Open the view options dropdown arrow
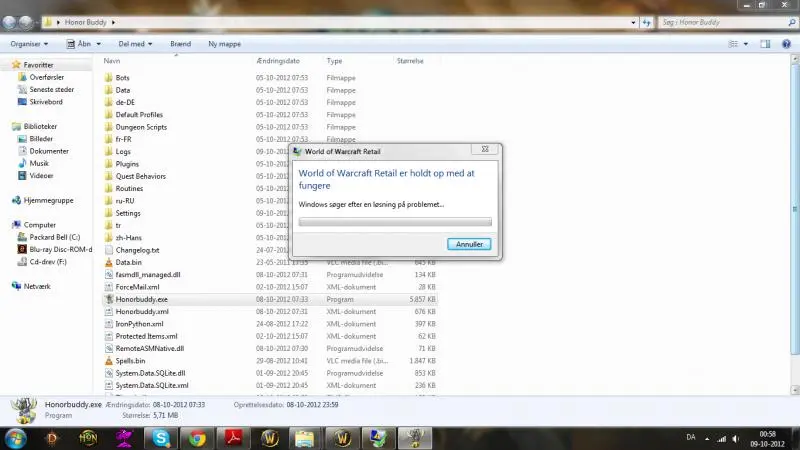 coord(746,44)
